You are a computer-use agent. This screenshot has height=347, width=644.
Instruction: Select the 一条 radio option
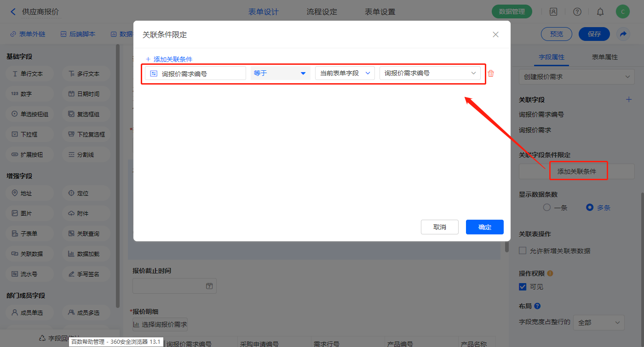tap(547, 207)
